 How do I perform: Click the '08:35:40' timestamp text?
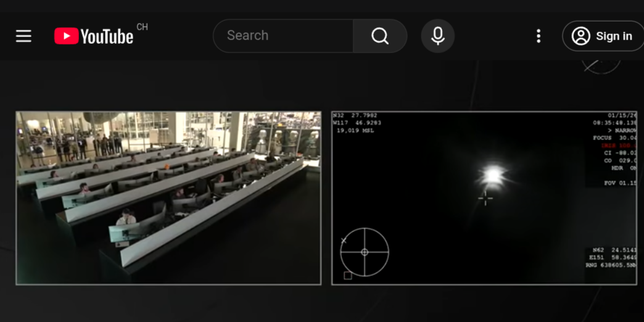[x=615, y=123]
